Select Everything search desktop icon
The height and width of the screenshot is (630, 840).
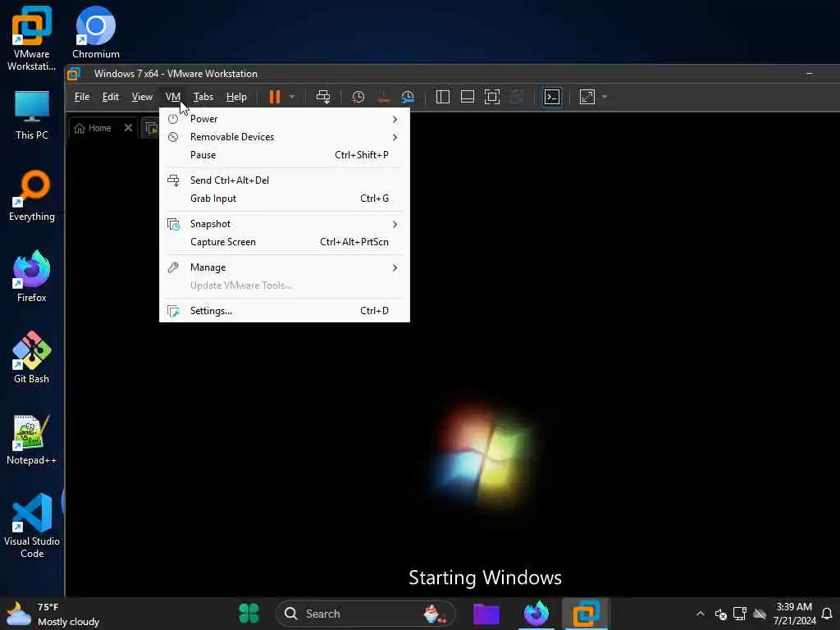click(x=32, y=195)
